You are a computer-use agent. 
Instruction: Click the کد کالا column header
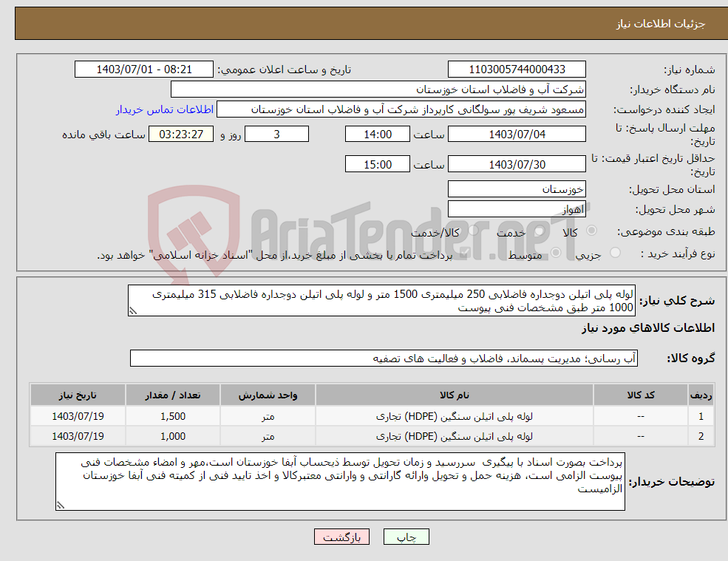click(641, 395)
